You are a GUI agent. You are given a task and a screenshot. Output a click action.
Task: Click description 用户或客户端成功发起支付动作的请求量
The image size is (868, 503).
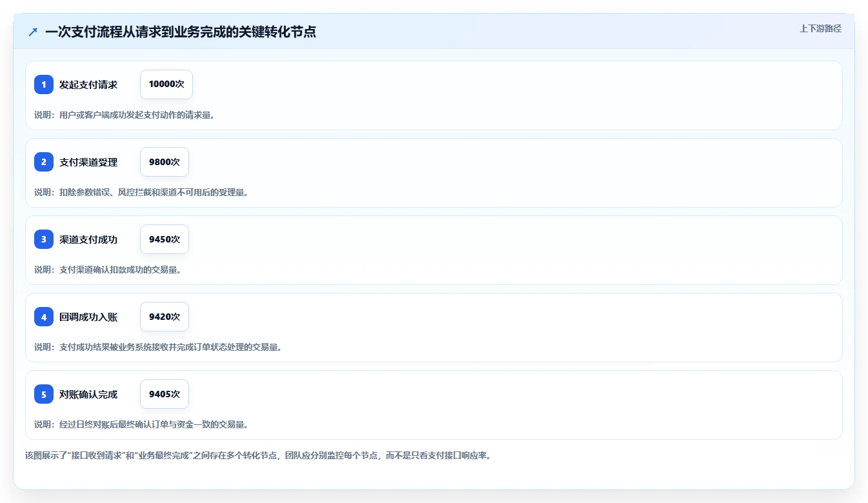(125, 115)
